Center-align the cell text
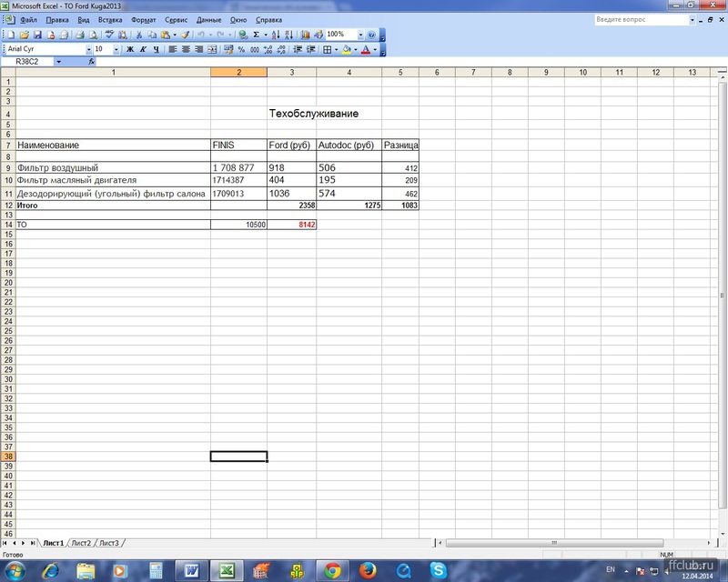This screenshot has height=582, width=728. tap(186, 49)
